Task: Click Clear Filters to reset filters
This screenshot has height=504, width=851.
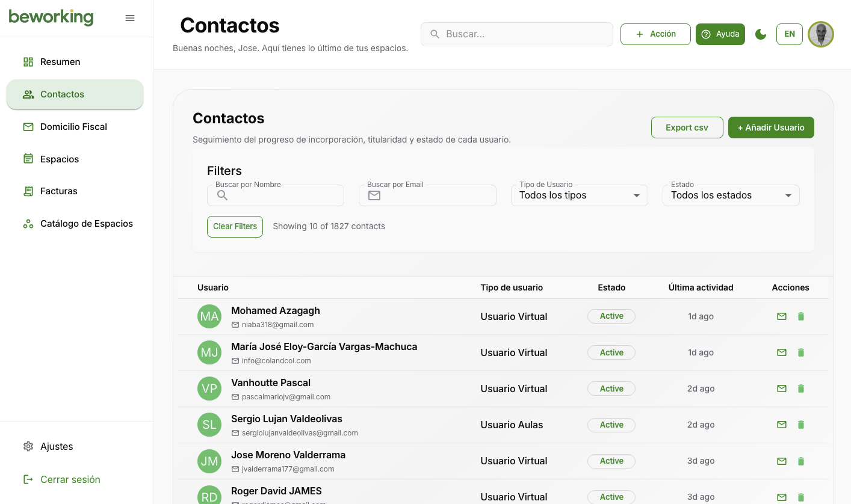Action: point(235,227)
